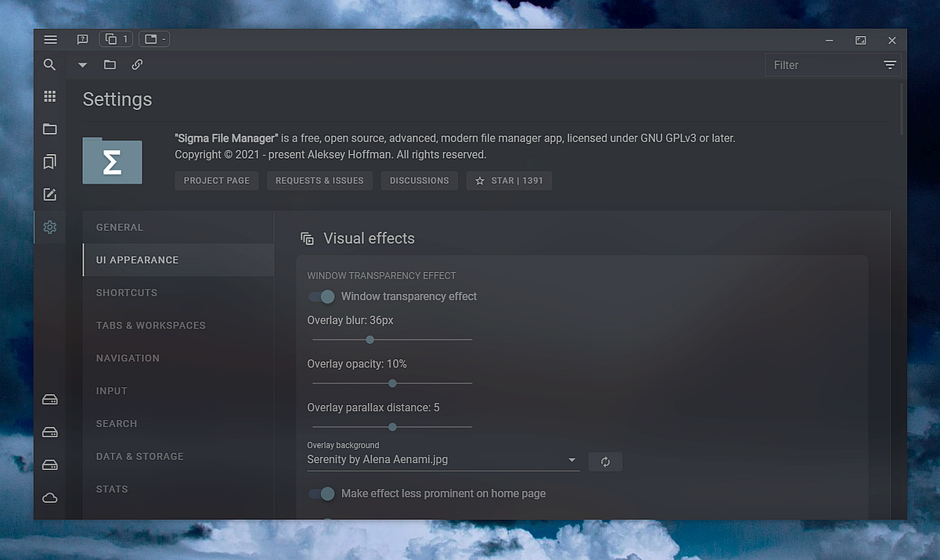Screen dimensions: 940x560
Task: Click the Settings page heading
Action: 117,100
